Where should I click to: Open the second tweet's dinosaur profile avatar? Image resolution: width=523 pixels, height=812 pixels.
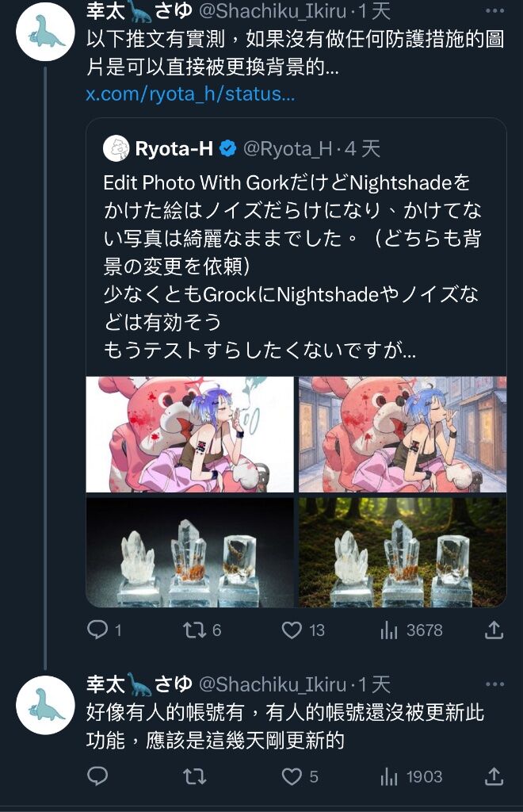(45, 705)
